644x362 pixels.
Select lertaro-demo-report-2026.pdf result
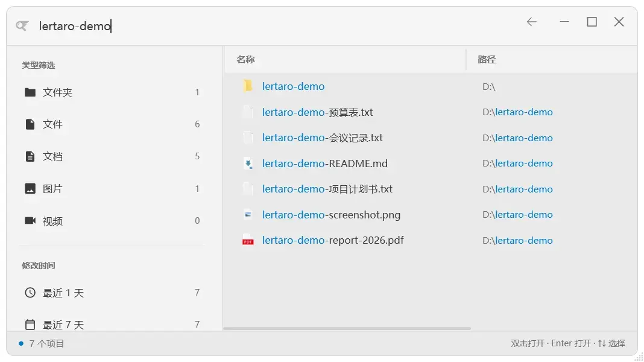click(431, 240)
